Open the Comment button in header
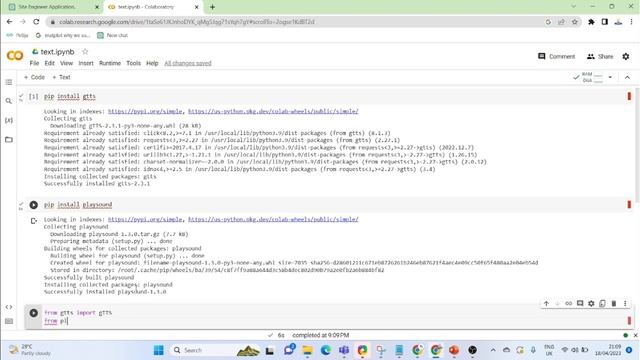640x360 pixels. 556,56
